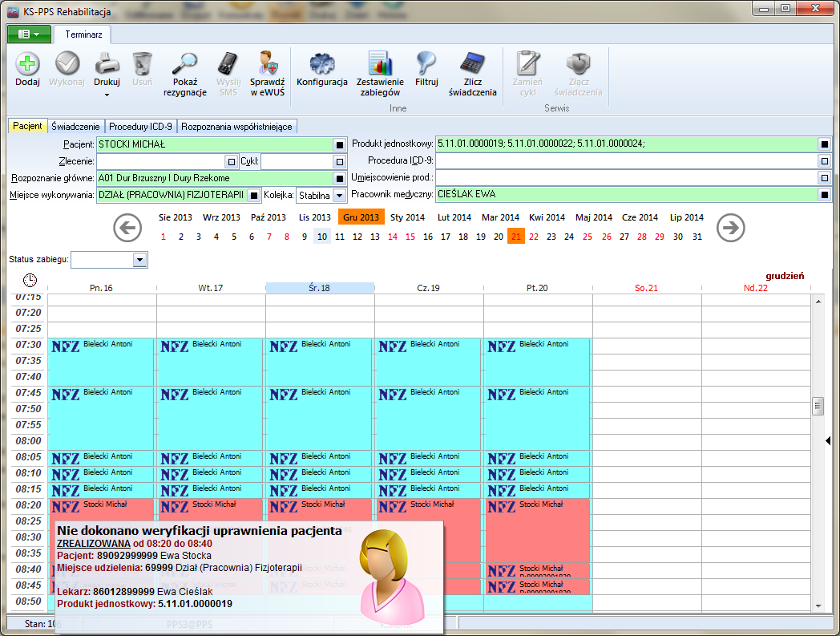840x636 pixels.
Task: Click the Filtruj funnel icon
Action: [x=426, y=64]
